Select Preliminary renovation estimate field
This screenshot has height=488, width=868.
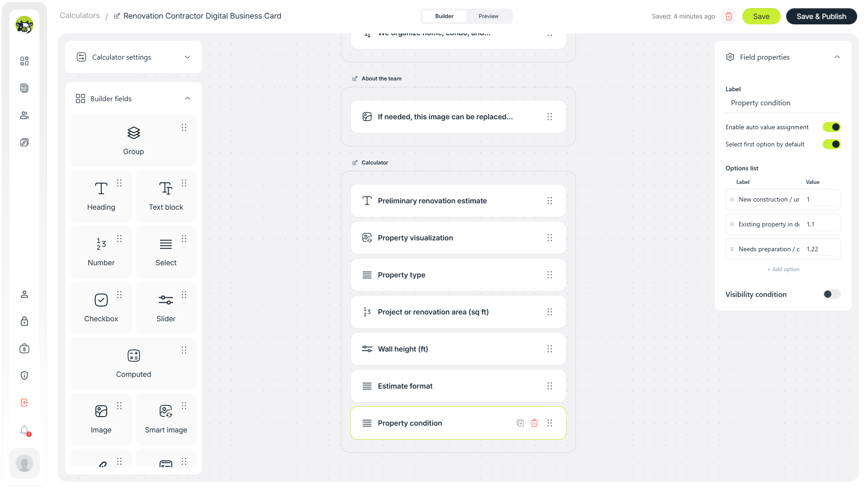pos(458,201)
